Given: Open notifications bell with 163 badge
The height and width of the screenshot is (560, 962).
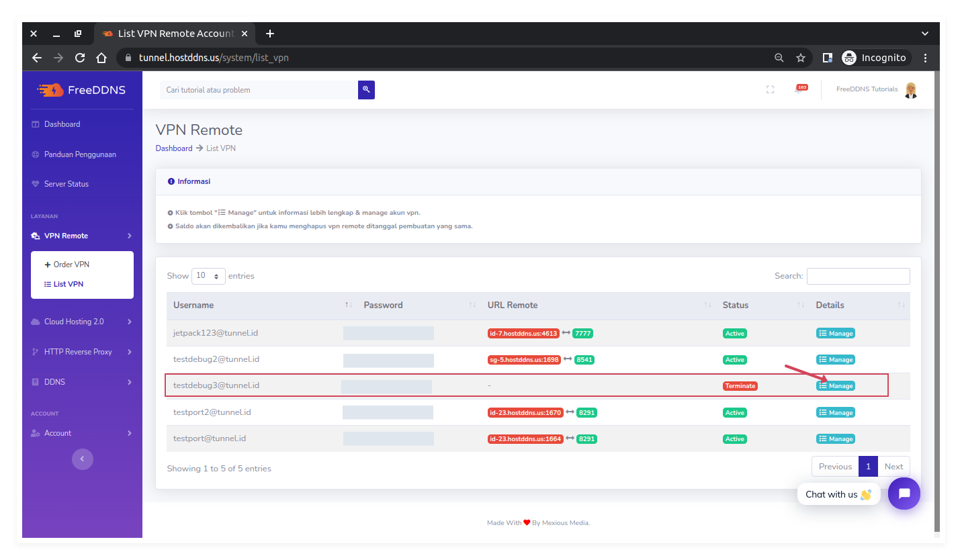Looking at the screenshot, I should [799, 89].
